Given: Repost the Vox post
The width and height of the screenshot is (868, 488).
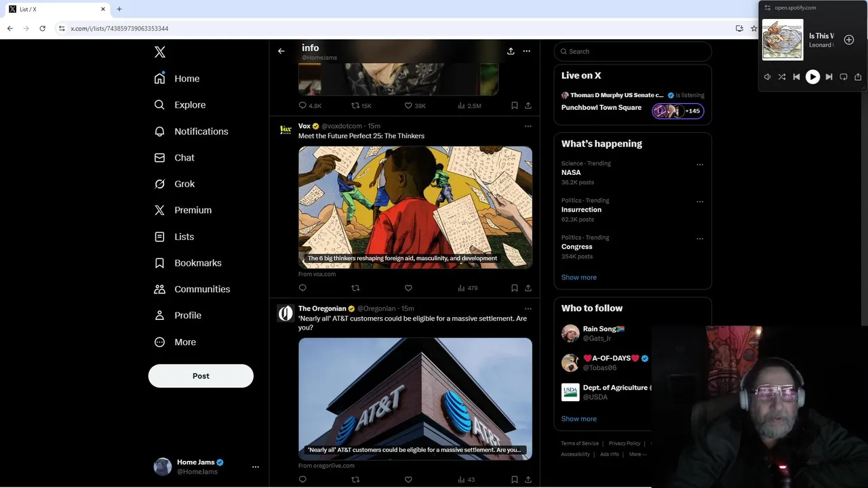Looking at the screenshot, I should point(355,288).
